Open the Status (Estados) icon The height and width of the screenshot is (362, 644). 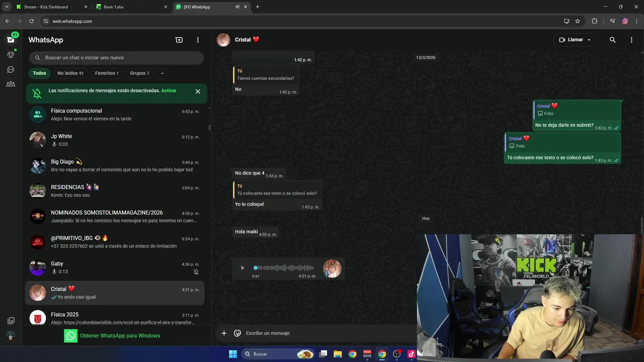coord(11,54)
